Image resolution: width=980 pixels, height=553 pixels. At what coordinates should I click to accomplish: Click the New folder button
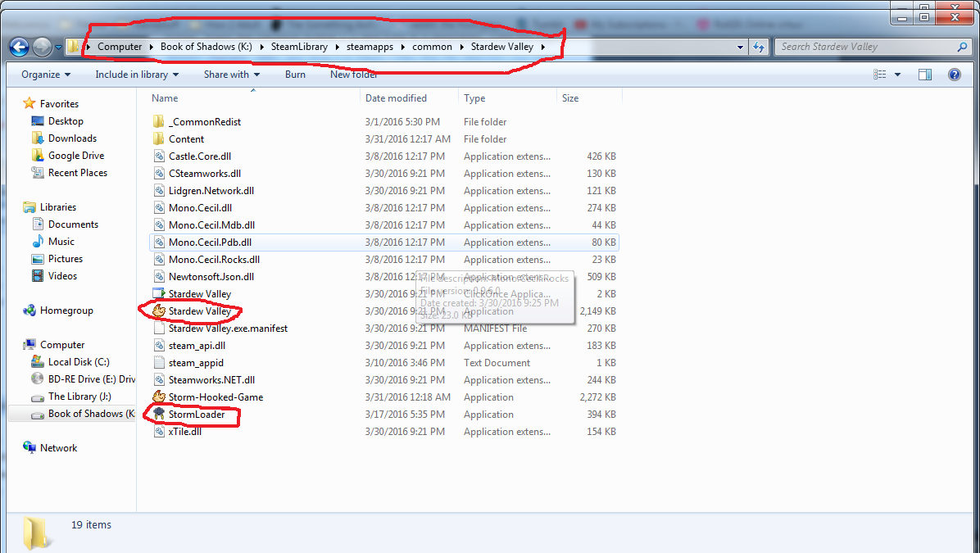coord(354,75)
